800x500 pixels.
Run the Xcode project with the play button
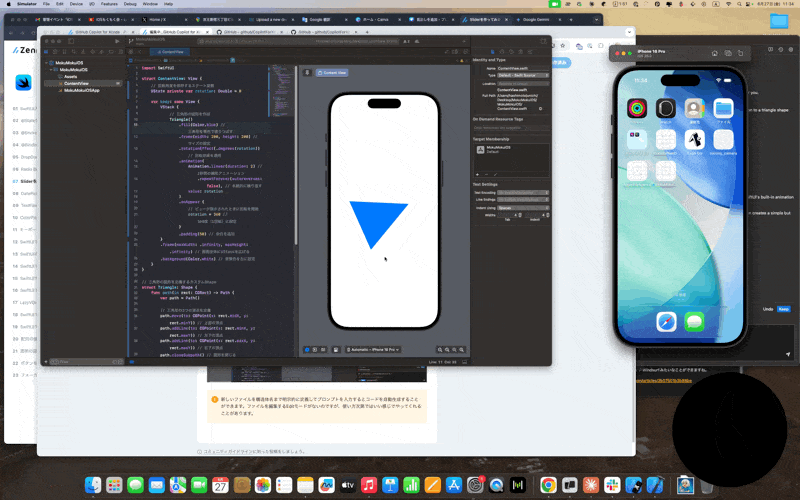point(117,41)
